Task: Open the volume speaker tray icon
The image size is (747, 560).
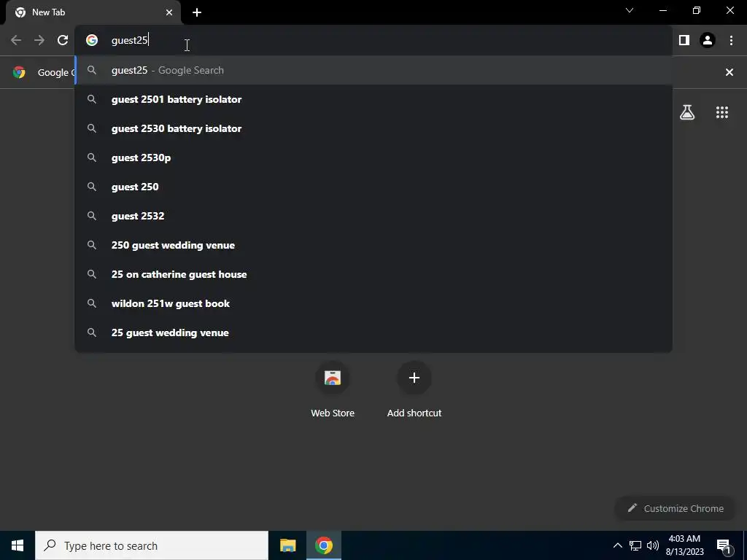Action: point(653,545)
